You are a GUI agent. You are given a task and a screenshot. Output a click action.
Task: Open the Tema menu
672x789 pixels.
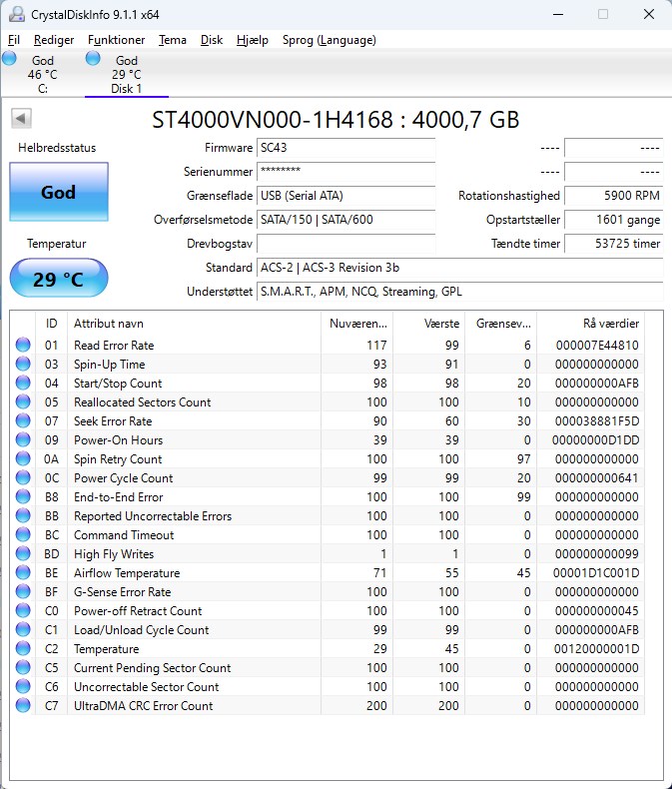(x=173, y=40)
